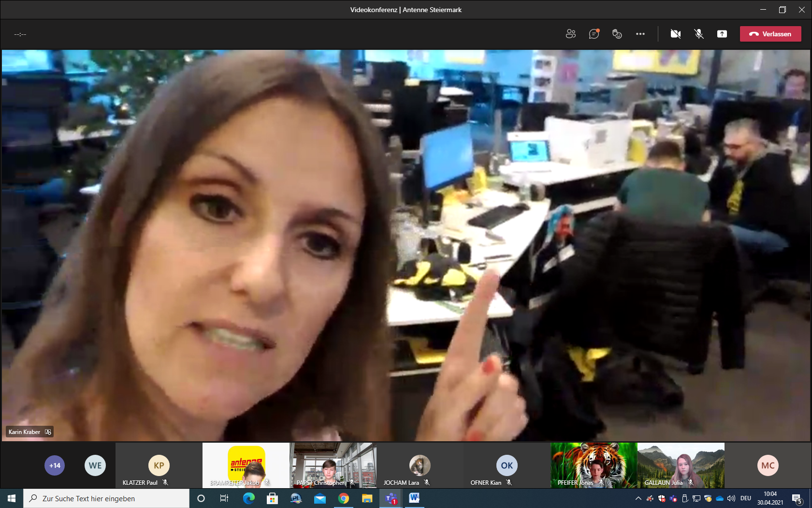Share screen content in the meeting
The image size is (812, 508).
coord(722,34)
